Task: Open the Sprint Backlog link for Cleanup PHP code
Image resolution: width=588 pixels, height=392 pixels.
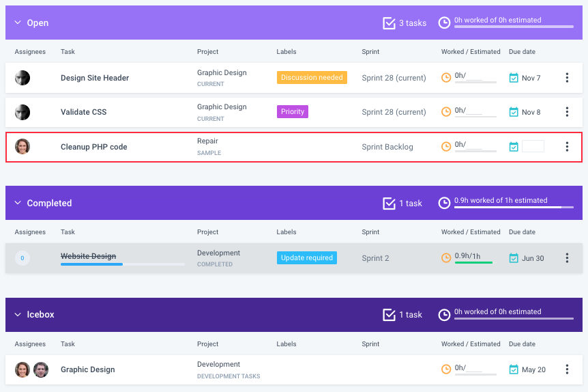Action: [387, 147]
